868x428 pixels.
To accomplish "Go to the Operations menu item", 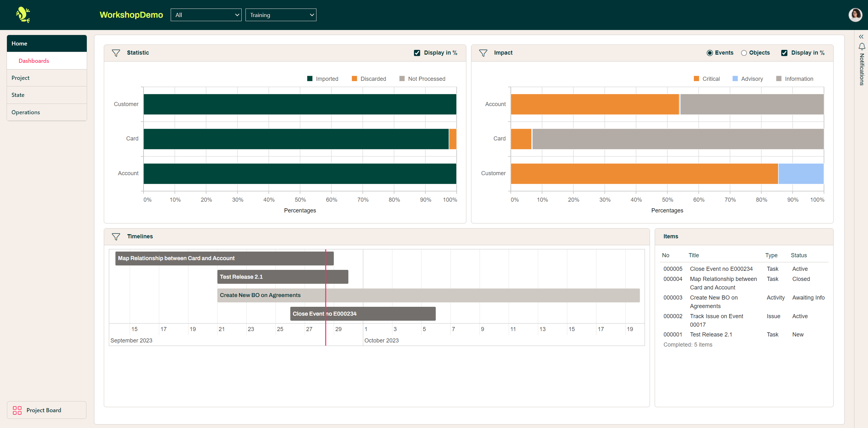I will coord(26,112).
